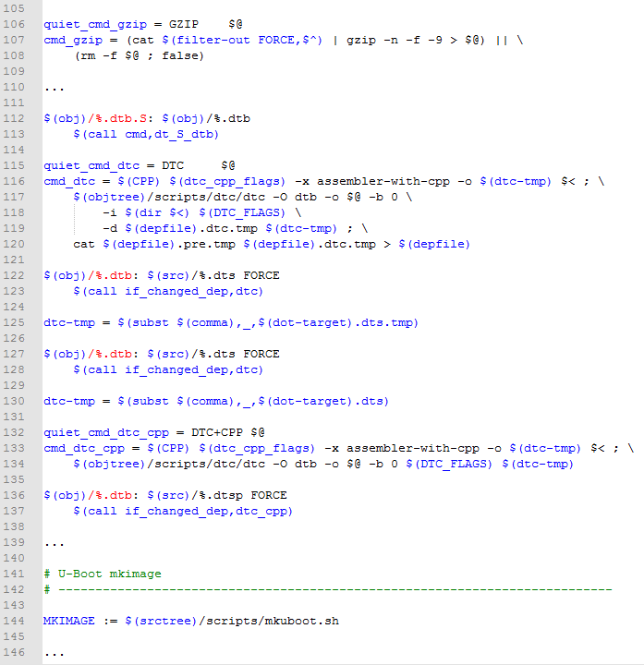
Task: Click the ellipsis on line 110
Action: point(55,90)
